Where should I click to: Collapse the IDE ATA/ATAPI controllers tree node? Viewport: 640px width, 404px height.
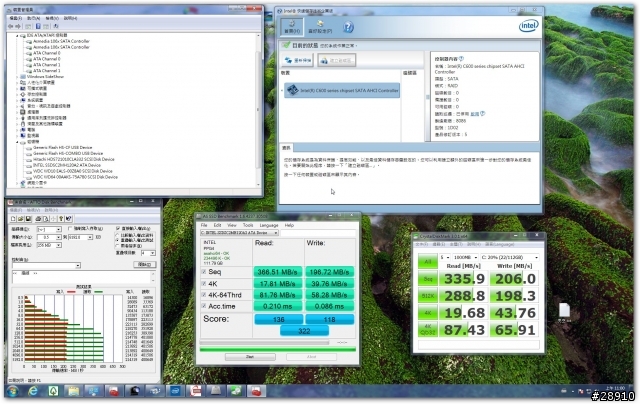pos(17,36)
